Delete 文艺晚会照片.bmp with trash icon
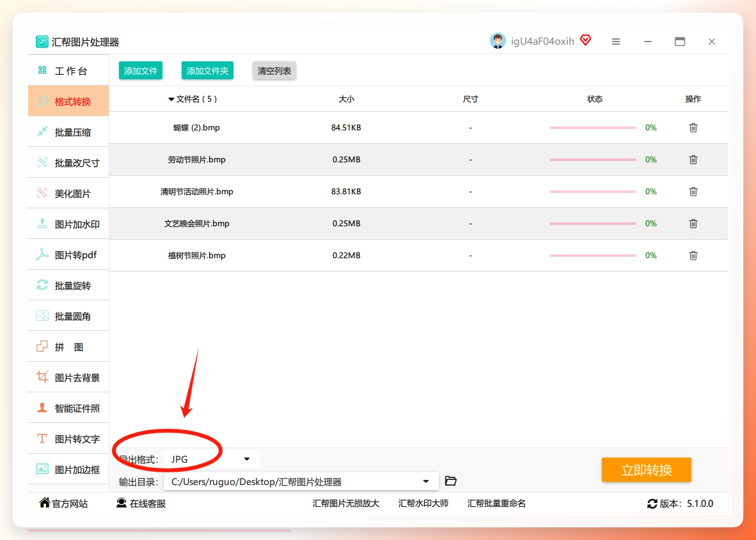 pos(693,224)
